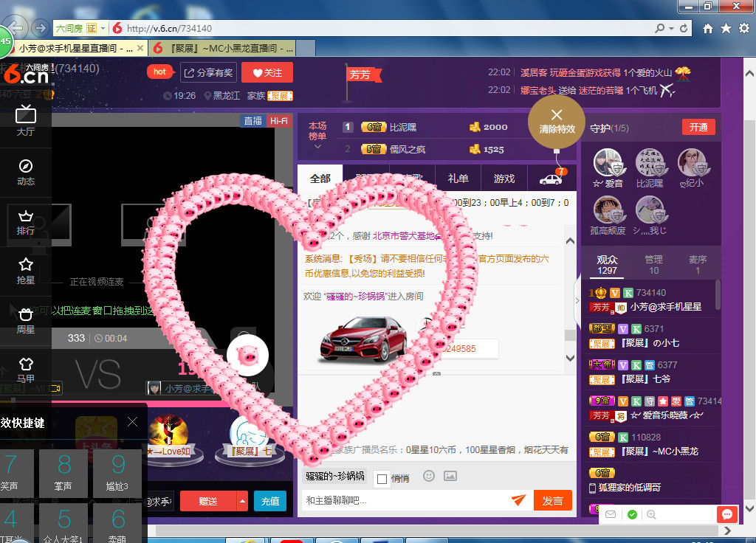This screenshot has width=756, height=543.
Task: Switch to the 全部 chat tab
Action: point(320,179)
